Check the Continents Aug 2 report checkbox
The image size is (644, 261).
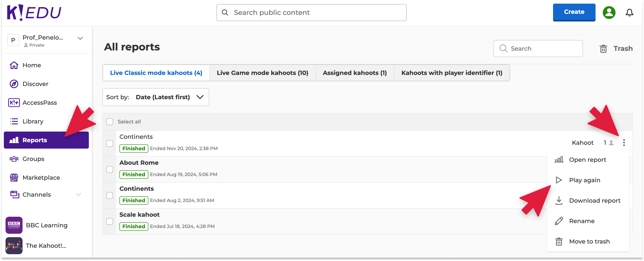pyautogui.click(x=110, y=195)
